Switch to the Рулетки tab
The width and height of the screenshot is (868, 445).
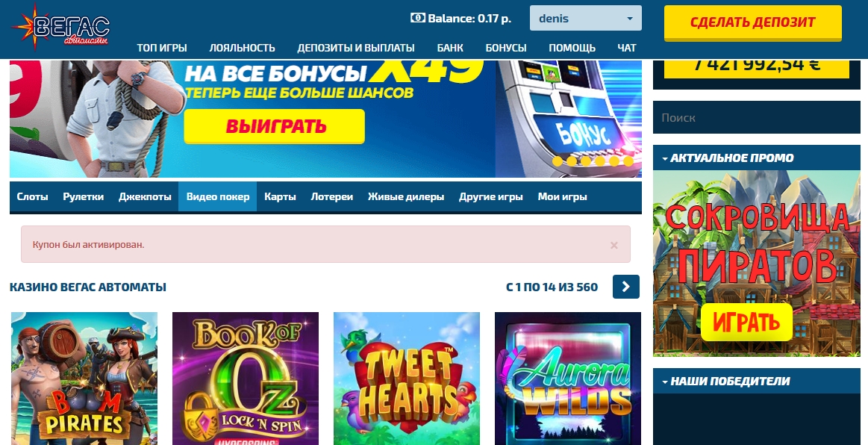point(83,196)
